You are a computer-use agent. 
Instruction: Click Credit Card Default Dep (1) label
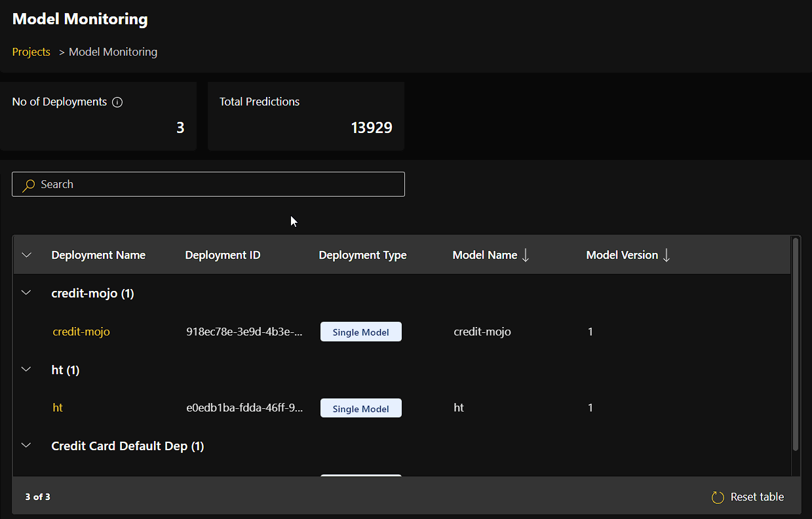click(x=128, y=446)
